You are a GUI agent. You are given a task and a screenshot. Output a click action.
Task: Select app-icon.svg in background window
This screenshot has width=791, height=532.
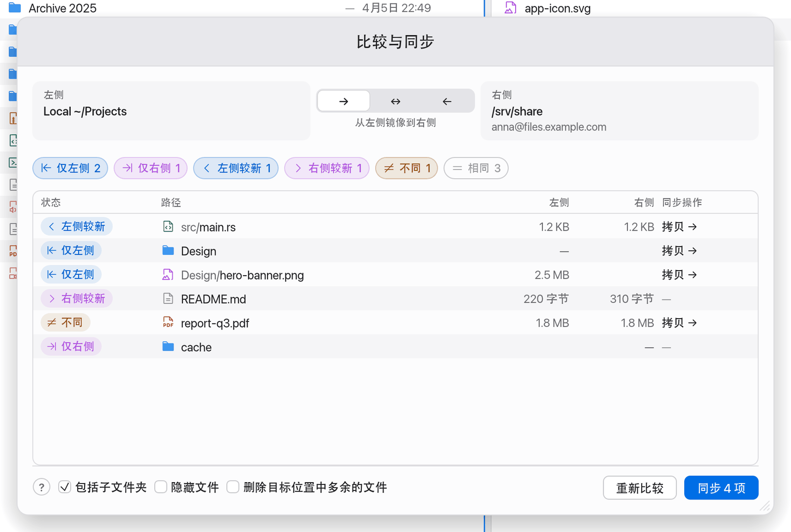(x=558, y=8)
